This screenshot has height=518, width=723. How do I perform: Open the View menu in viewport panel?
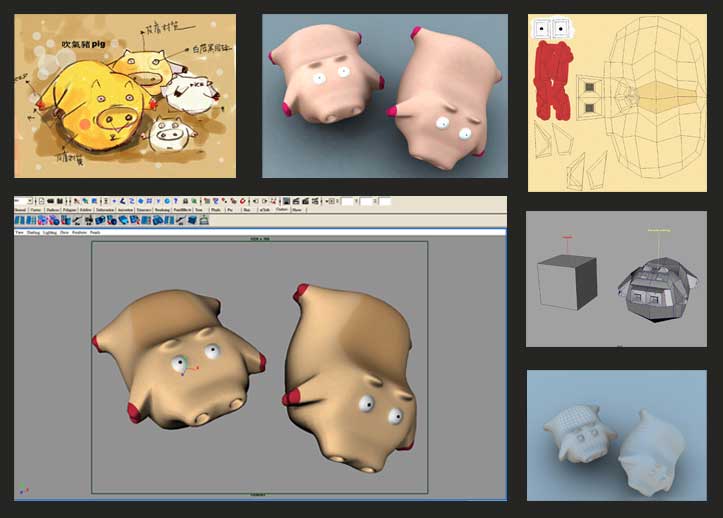pyautogui.click(x=19, y=232)
